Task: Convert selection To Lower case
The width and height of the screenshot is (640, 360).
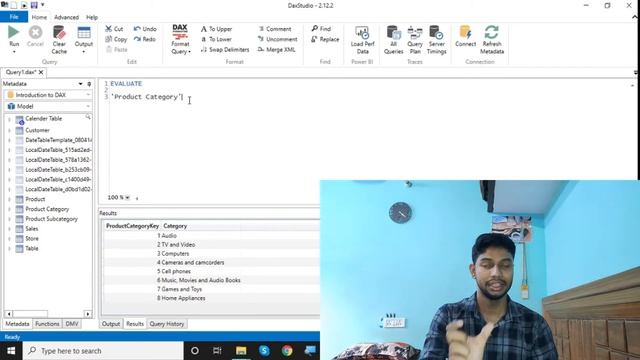Action: (x=216, y=39)
